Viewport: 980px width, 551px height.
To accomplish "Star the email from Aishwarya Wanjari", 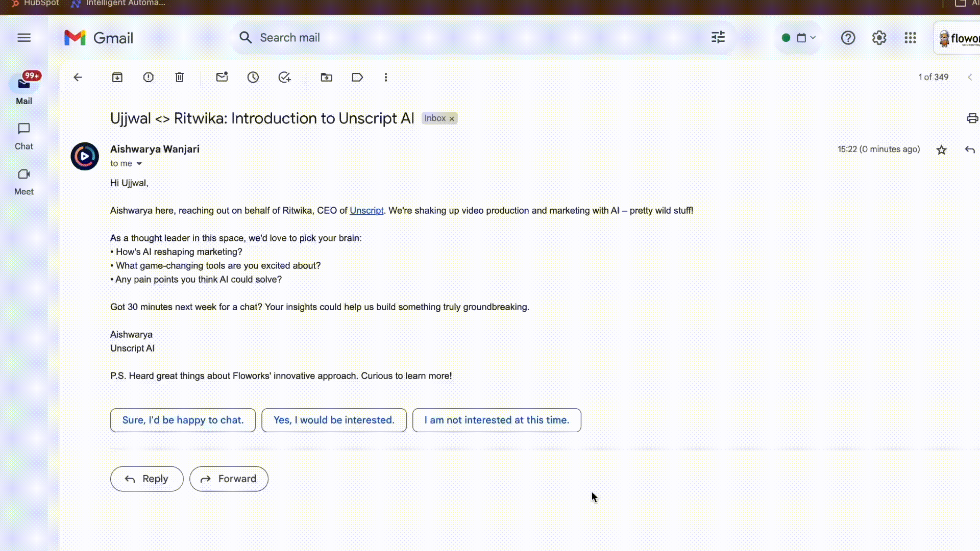I will 942,150.
